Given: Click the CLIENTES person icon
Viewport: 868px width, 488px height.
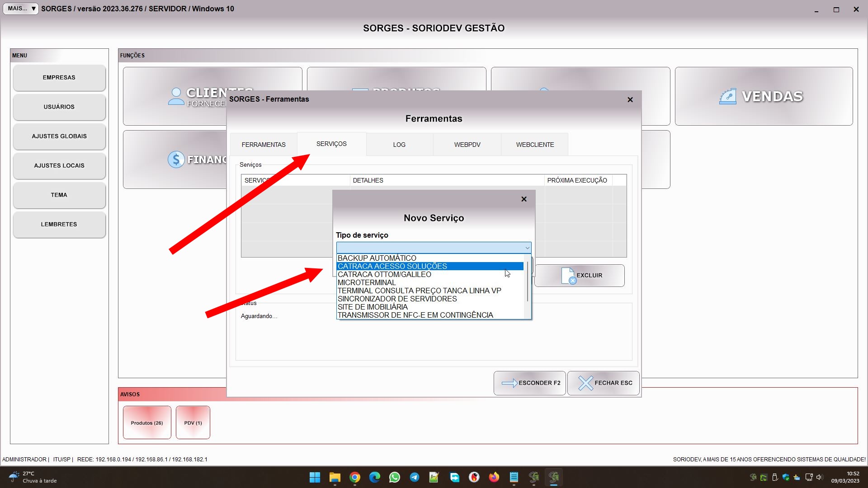Looking at the screenshot, I should (x=176, y=96).
